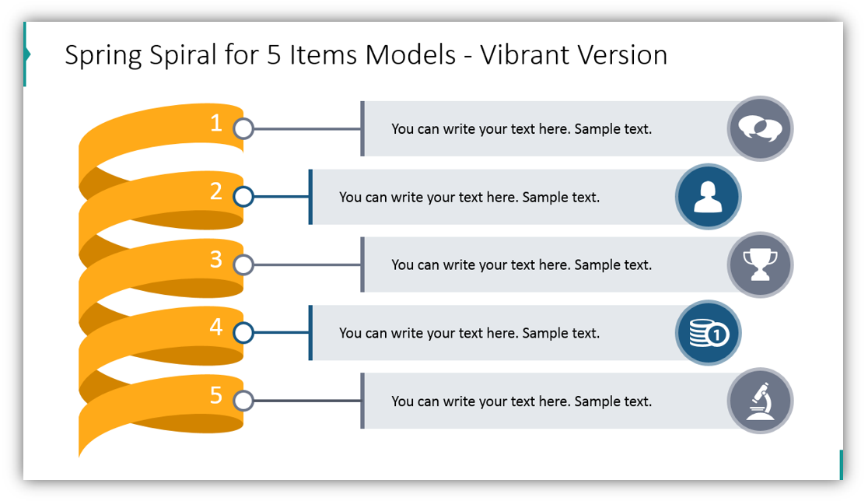Select the slide title about Spring Spiral
868x501 pixels.
coord(366,55)
